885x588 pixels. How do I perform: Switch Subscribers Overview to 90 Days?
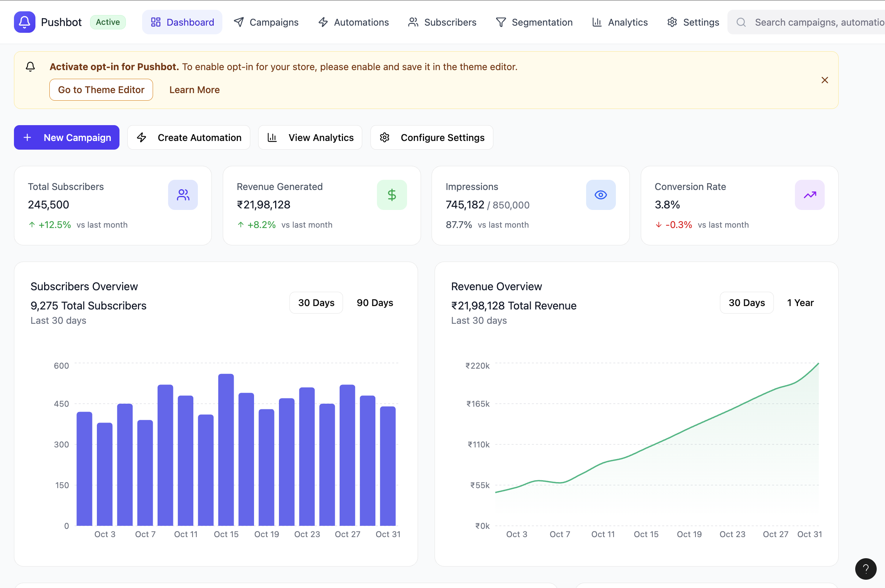coord(375,303)
